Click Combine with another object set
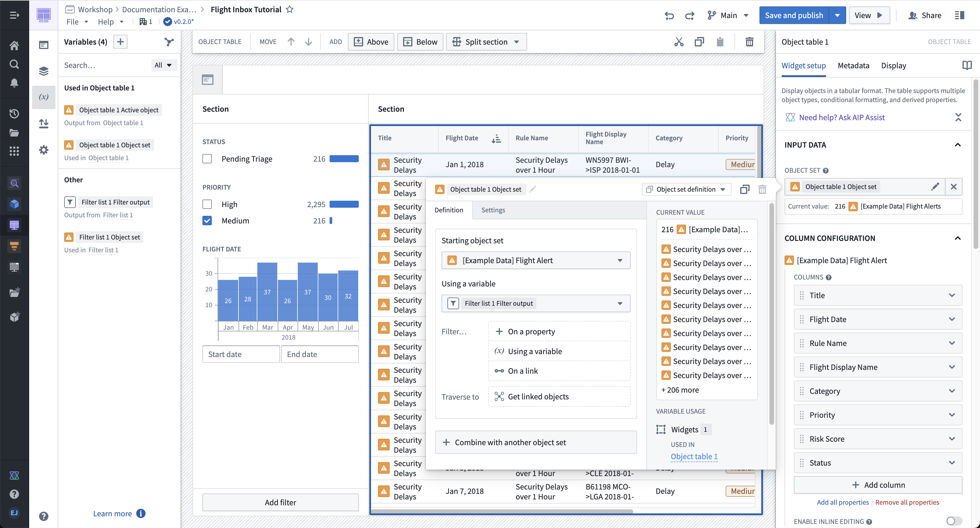This screenshot has width=980, height=528. 536,443
